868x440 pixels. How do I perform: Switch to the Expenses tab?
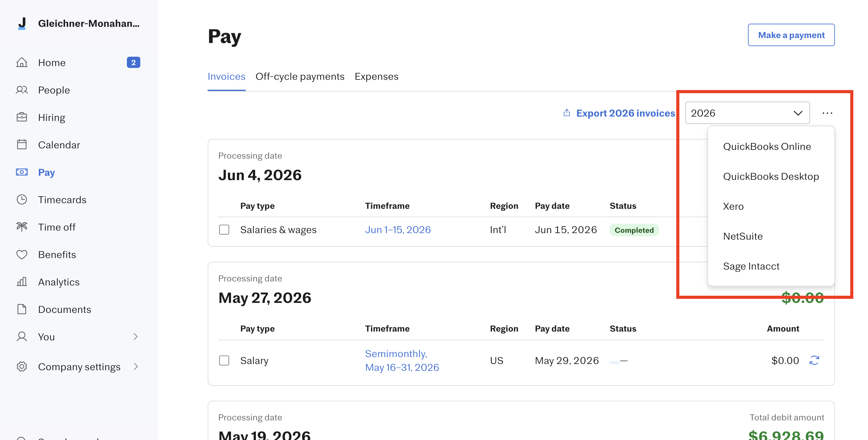point(376,76)
